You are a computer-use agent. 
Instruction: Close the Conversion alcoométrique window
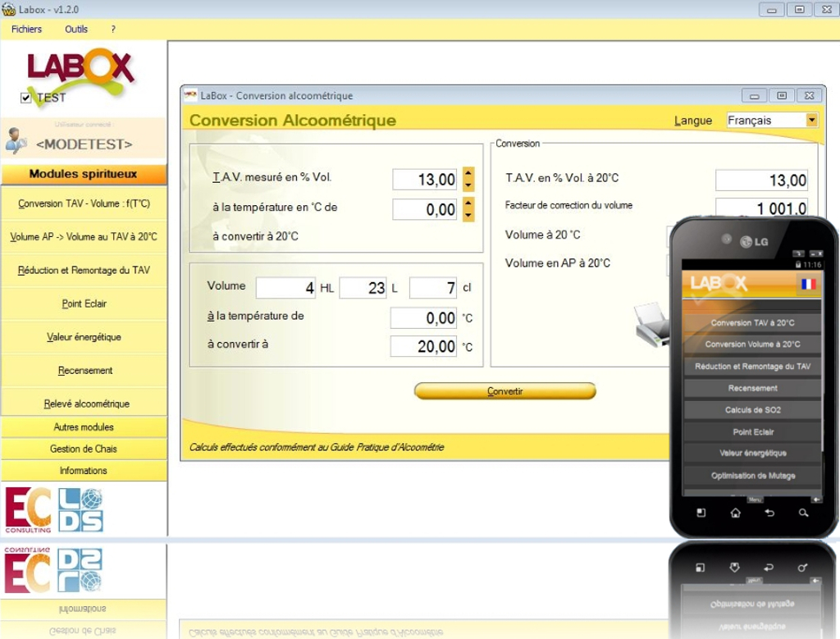(x=810, y=95)
